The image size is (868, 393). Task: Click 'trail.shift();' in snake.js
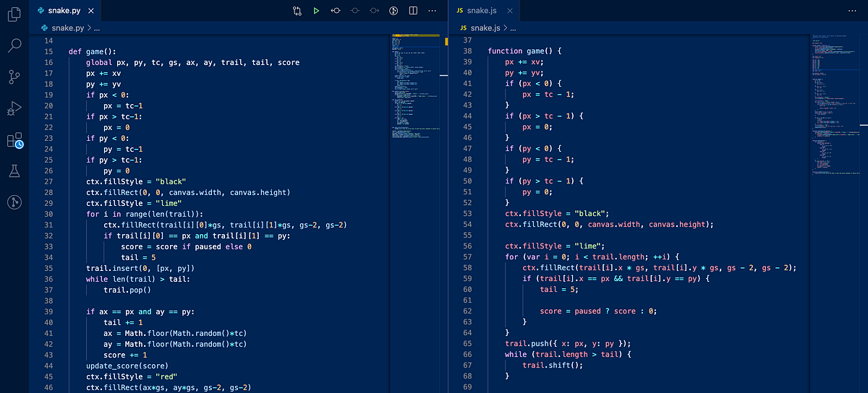[553, 365]
